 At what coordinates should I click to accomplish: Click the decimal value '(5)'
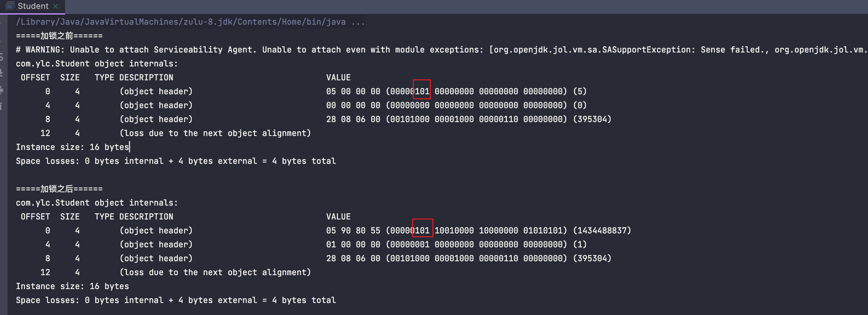click(x=580, y=91)
